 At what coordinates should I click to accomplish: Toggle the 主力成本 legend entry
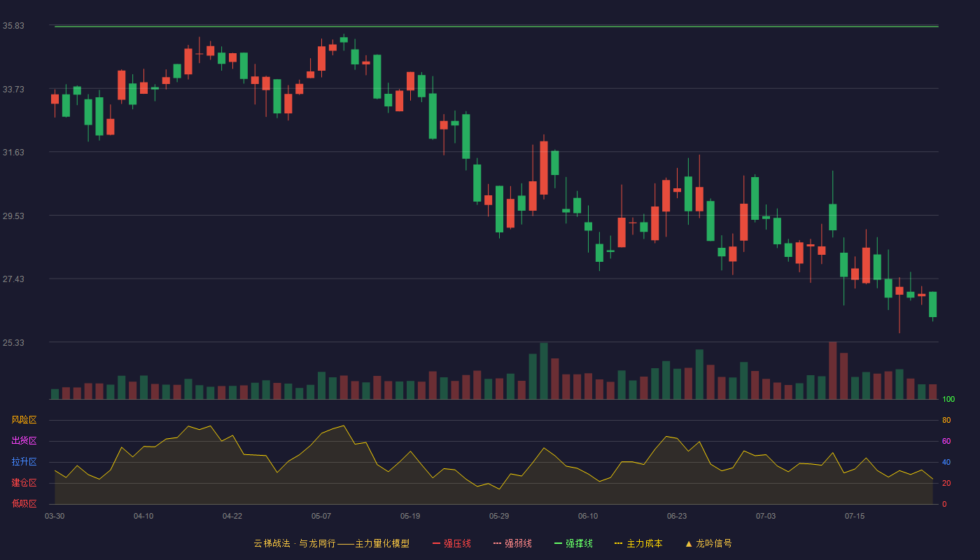coord(638,543)
